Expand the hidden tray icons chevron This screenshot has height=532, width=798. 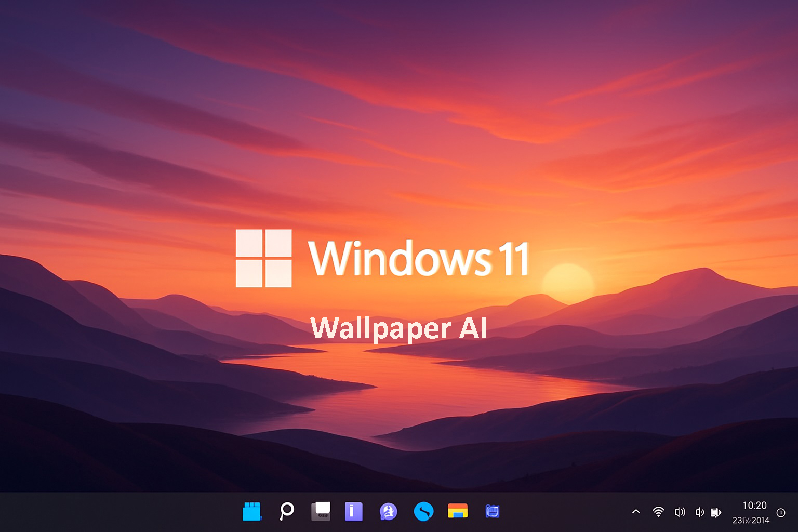(x=636, y=512)
